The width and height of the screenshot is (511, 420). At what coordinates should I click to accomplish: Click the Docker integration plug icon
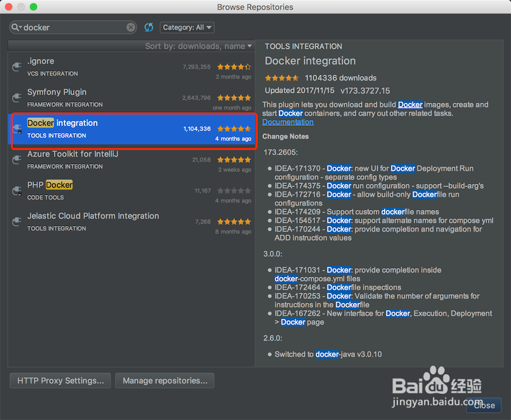(x=17, y=129)
